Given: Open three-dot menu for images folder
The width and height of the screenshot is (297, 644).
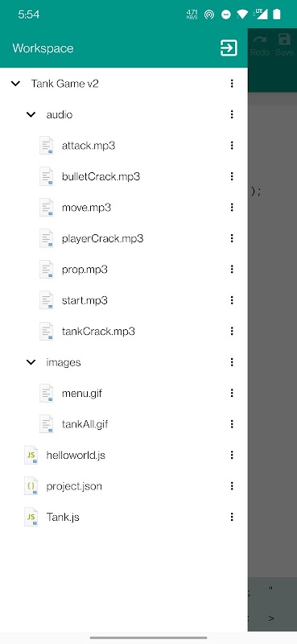Looking at the screenshot, I should point(232,362).
